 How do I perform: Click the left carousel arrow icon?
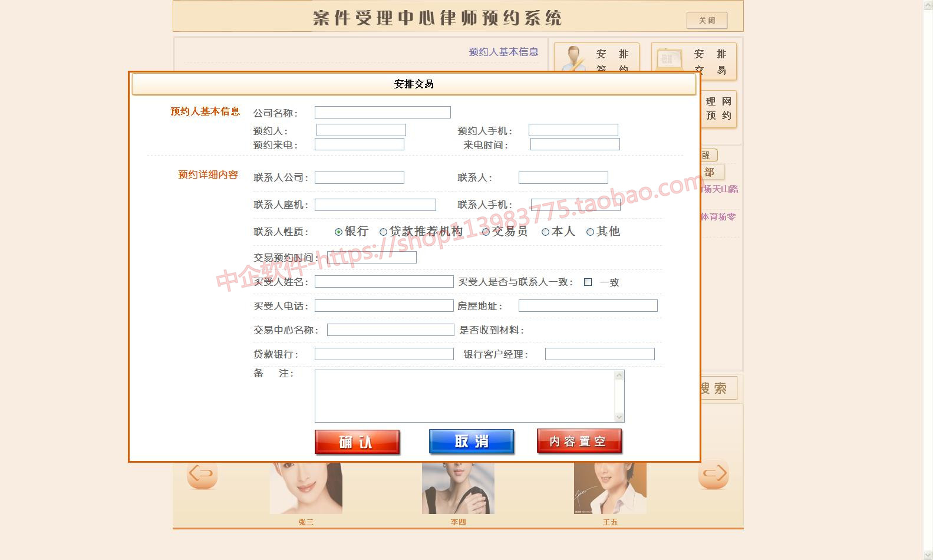click(202, 475)
